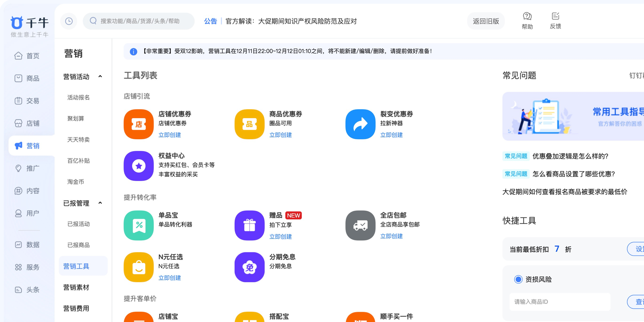Click the 商品优惠券 yellow tool icon

(249, 124)
